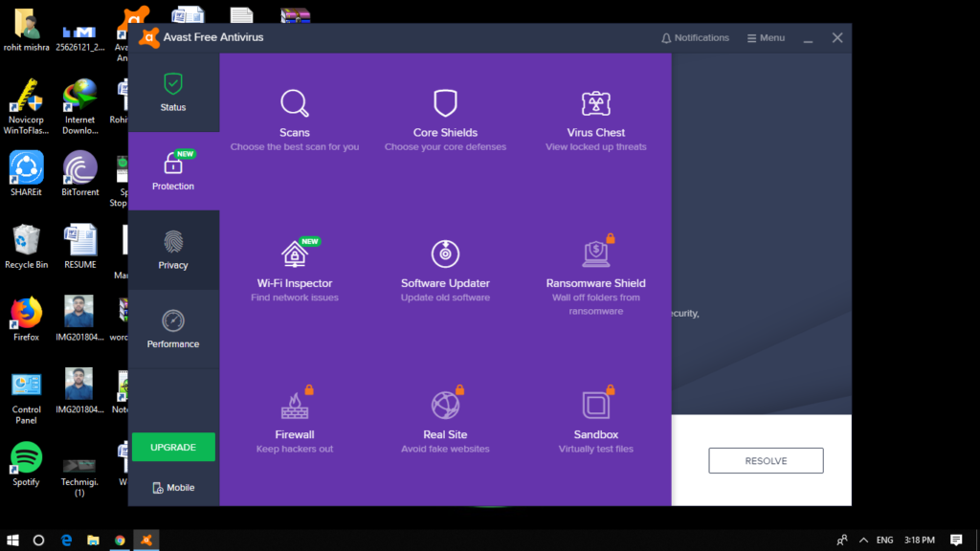Select the locked Sandbox icon

[x=595, y=405]
